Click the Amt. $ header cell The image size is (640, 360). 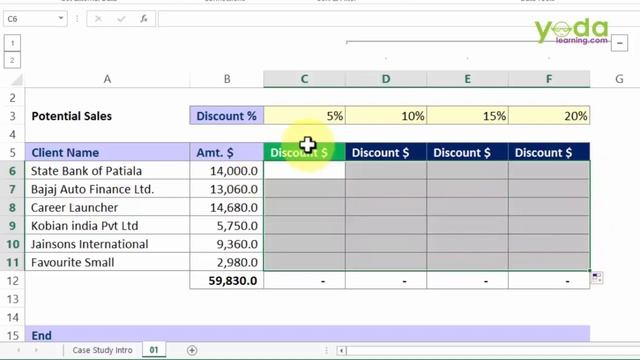(x=227, y=152)
